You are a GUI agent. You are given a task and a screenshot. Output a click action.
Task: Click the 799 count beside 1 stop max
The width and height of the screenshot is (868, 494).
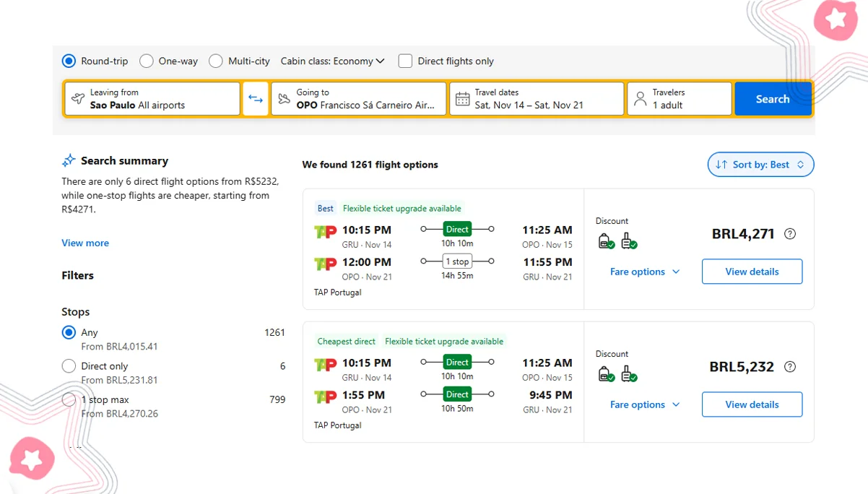click(277, 399)
